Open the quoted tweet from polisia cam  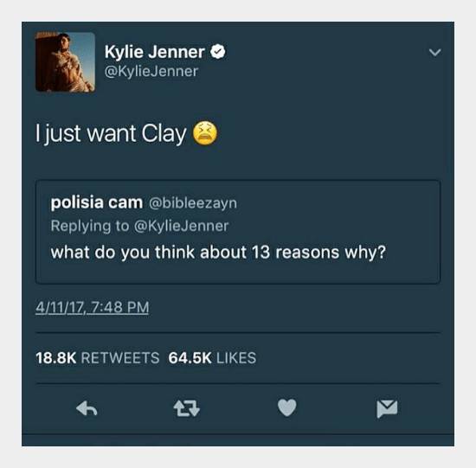[x=238, y=232]
